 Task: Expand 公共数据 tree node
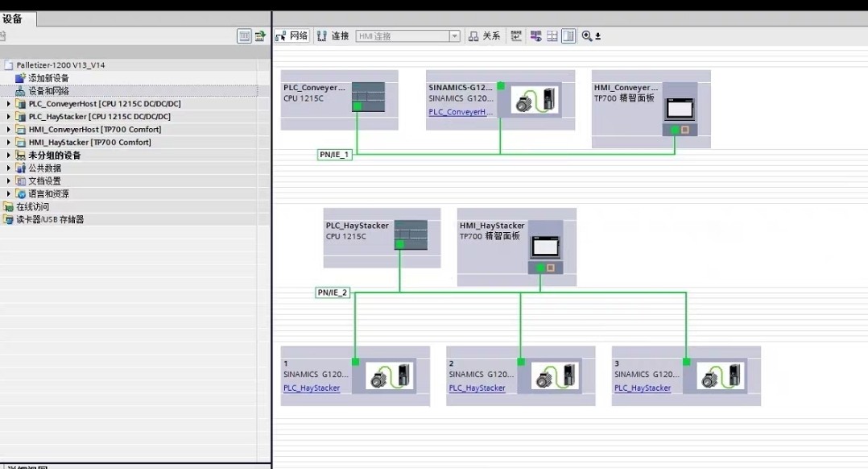(x=8, y=168)
